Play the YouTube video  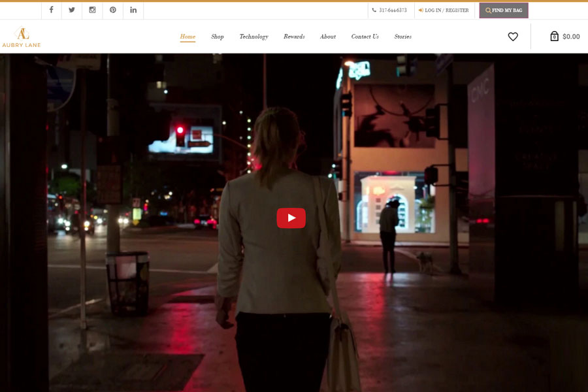(291, 218)
